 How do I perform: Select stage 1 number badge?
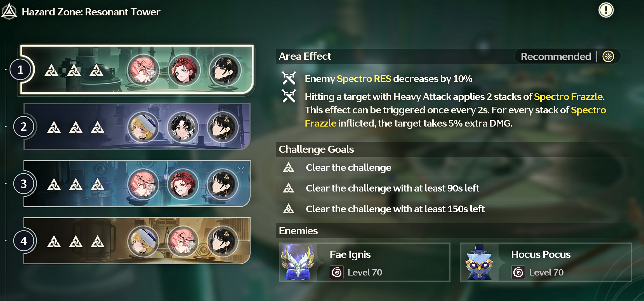click(20, 70)
